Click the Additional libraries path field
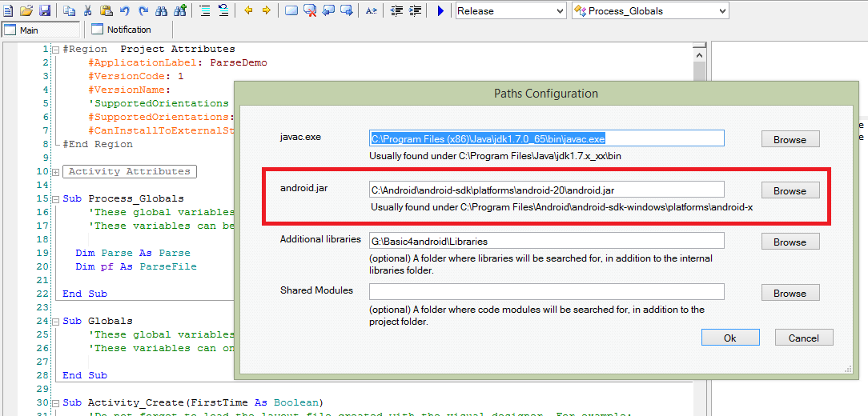The image size is (868, 416). point(546,241)
